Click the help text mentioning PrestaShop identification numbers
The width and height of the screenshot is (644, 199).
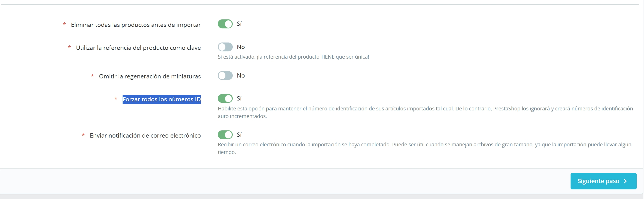(425, 109)
